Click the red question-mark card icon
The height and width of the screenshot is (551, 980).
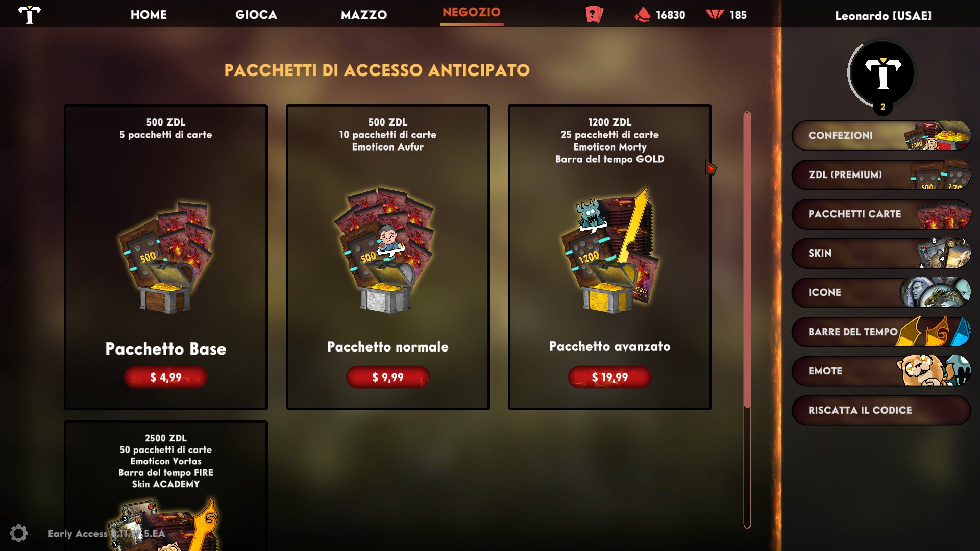click(x=594, y=14)
